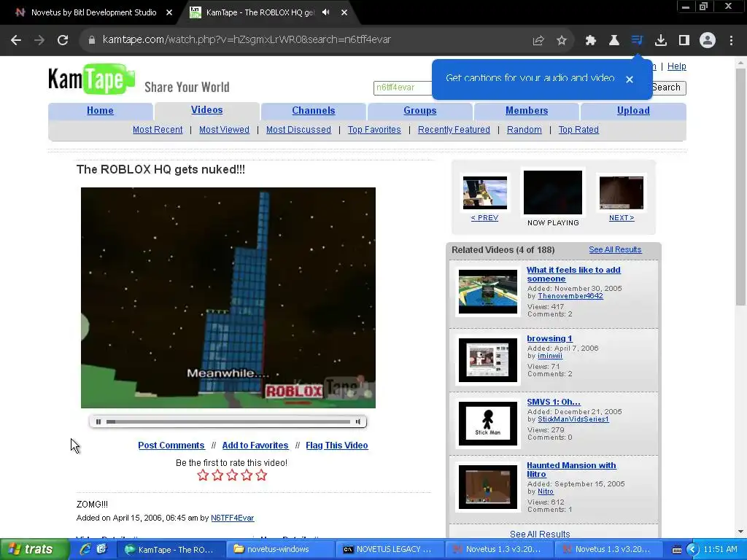747x560 pixels.
Task: Click the video player volume icon
Action: [x=357, y=421]
